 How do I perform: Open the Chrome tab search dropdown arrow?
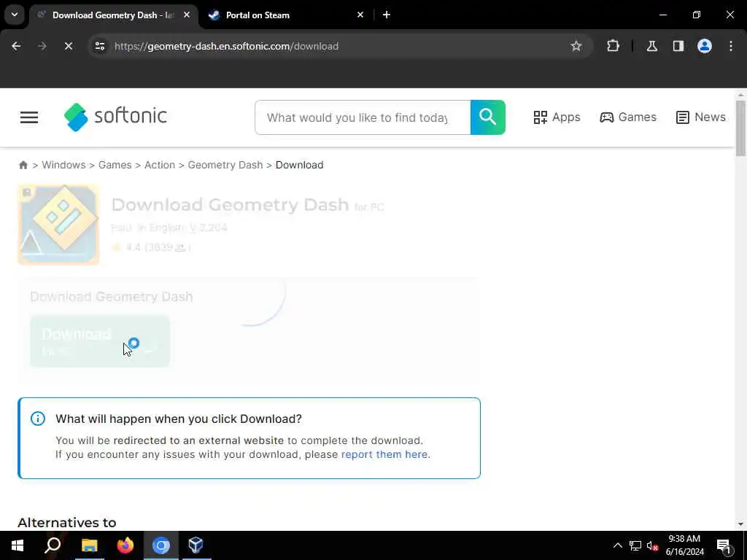click(x=15, y=15)
